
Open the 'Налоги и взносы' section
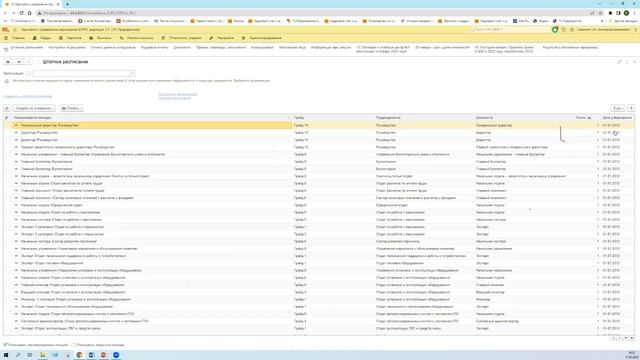pyautogui.click(x=136, y=38)
